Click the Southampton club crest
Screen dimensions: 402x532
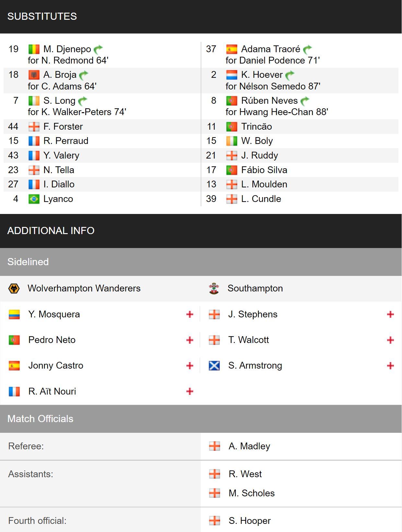[214, 289]
